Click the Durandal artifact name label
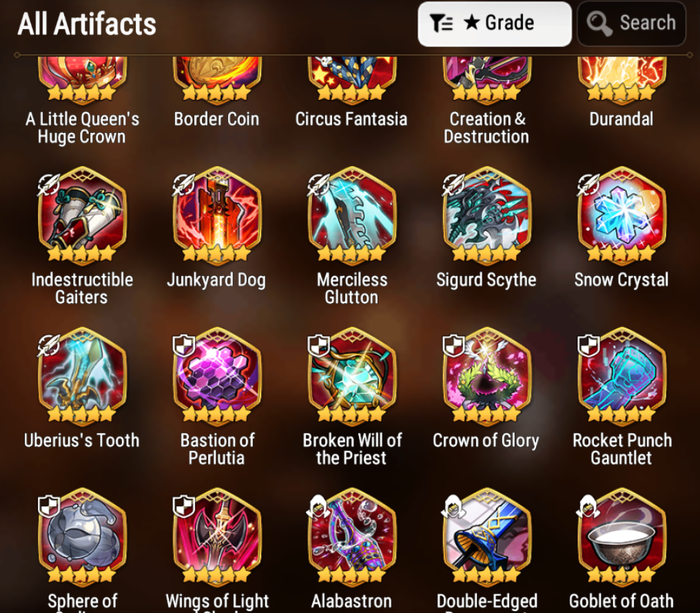The image size is (700, 613). pyautogui.click(x=621, y=119)
